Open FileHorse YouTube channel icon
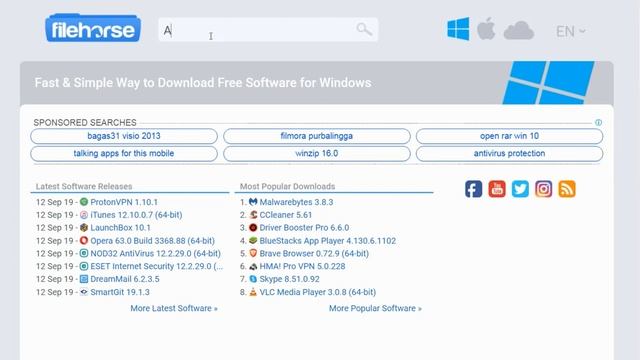This screenshot has width=640, height=360. [x=497, y=189]
